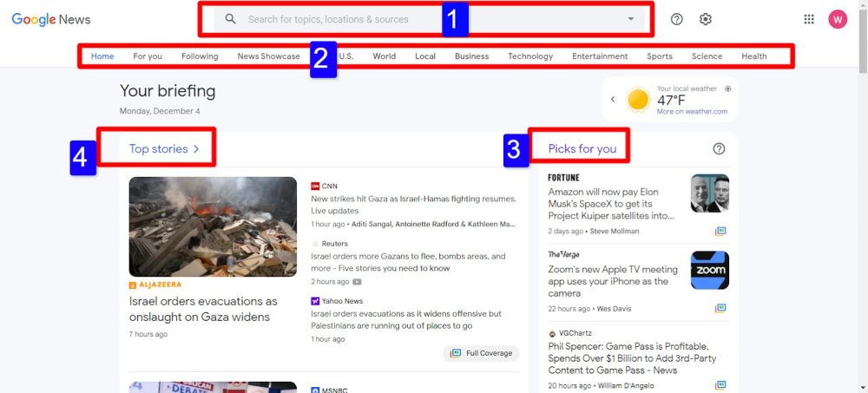
Task: Click the sun weather icon
Action: tap(638, 100)
